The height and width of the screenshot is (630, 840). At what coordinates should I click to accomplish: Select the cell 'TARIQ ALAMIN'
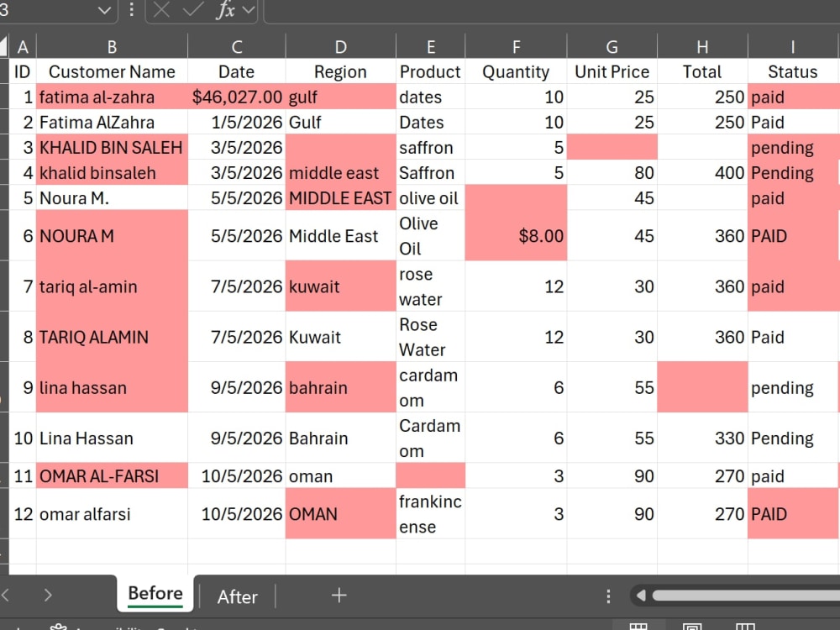pos(112,337)
